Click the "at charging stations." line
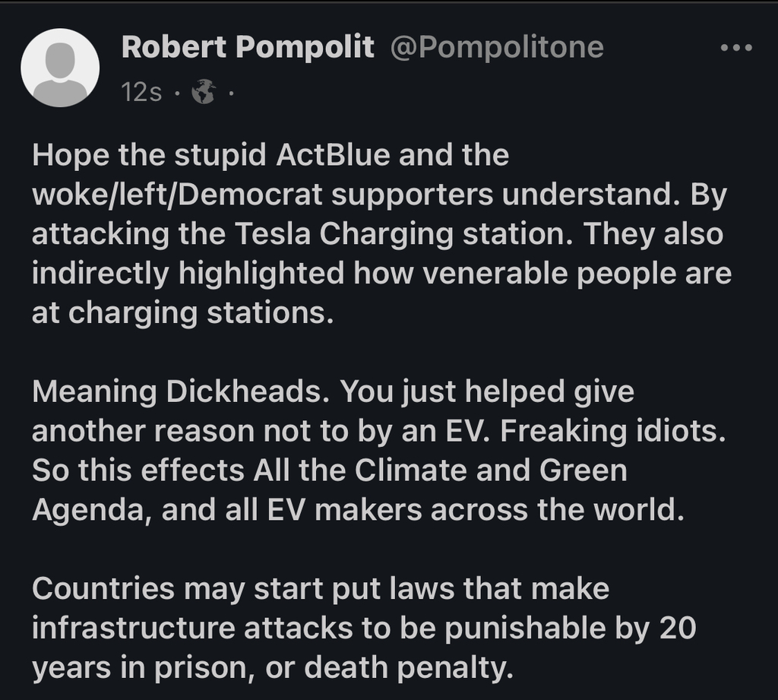 (182, 312)
